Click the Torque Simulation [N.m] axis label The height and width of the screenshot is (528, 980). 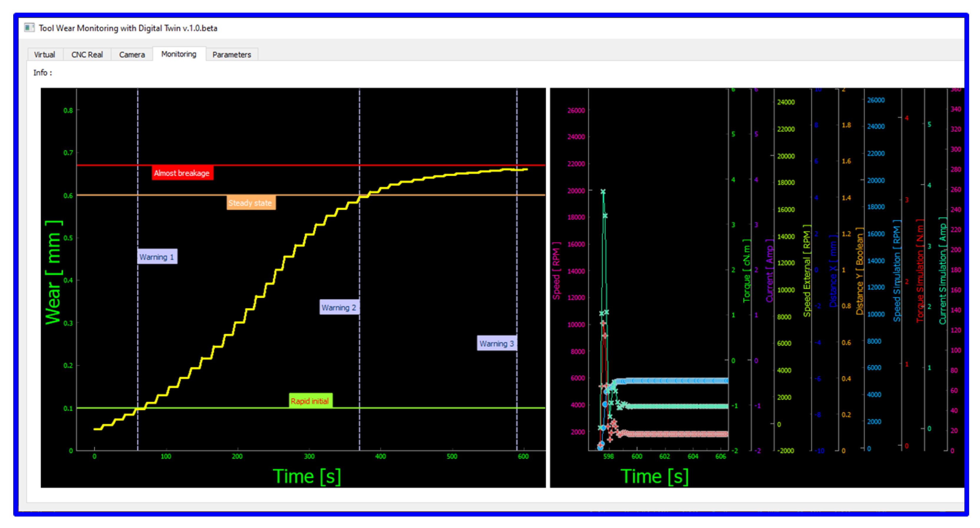920,271
